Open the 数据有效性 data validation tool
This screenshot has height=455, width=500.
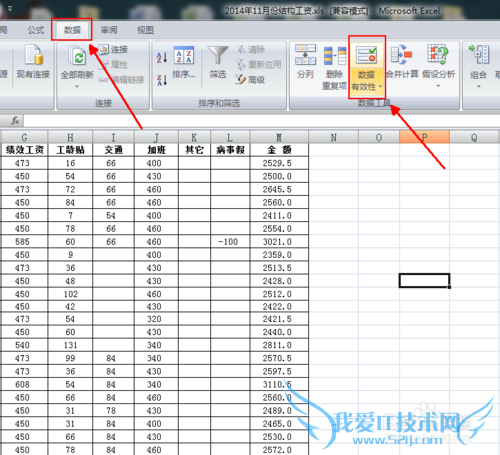click(366, 55)
